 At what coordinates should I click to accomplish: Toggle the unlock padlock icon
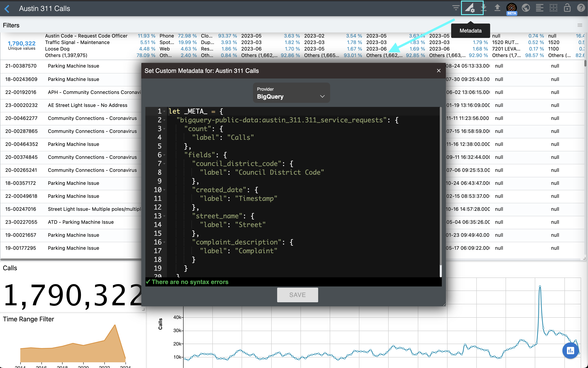[567, 8]
